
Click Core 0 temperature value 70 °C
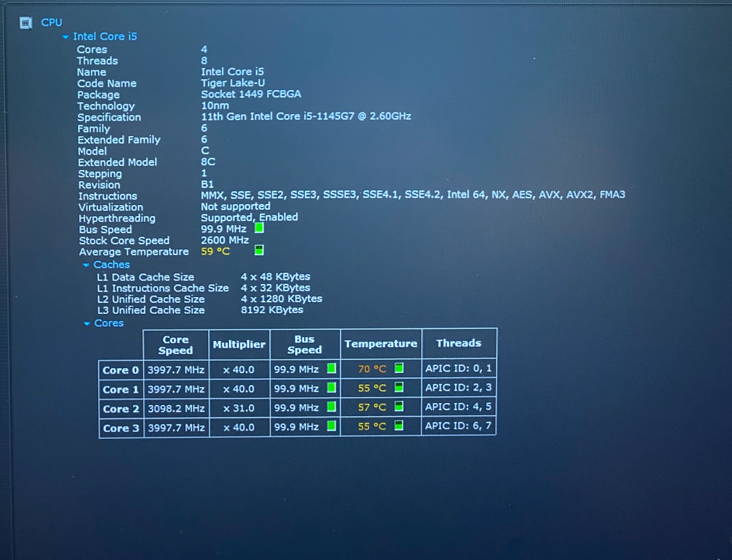[372, 369]
